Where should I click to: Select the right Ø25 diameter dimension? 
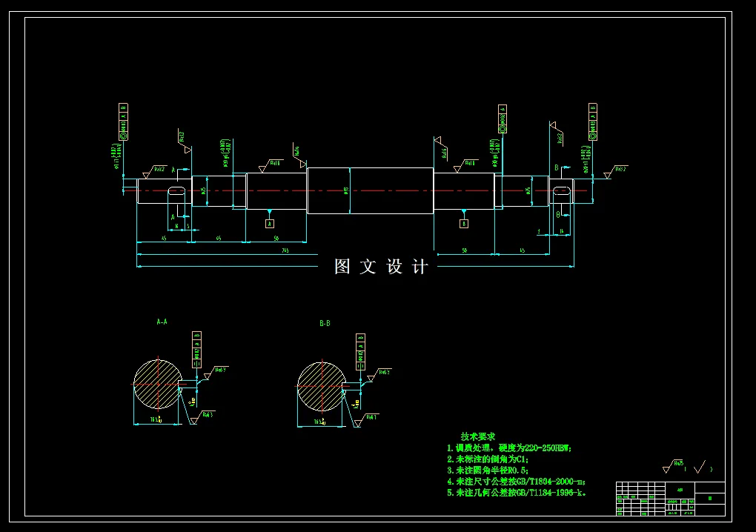tap(528, 191)
